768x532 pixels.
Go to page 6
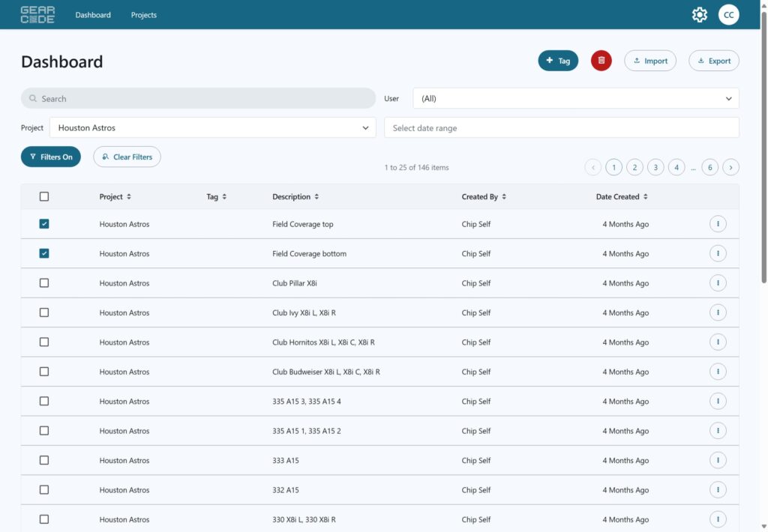pos(709,167)
